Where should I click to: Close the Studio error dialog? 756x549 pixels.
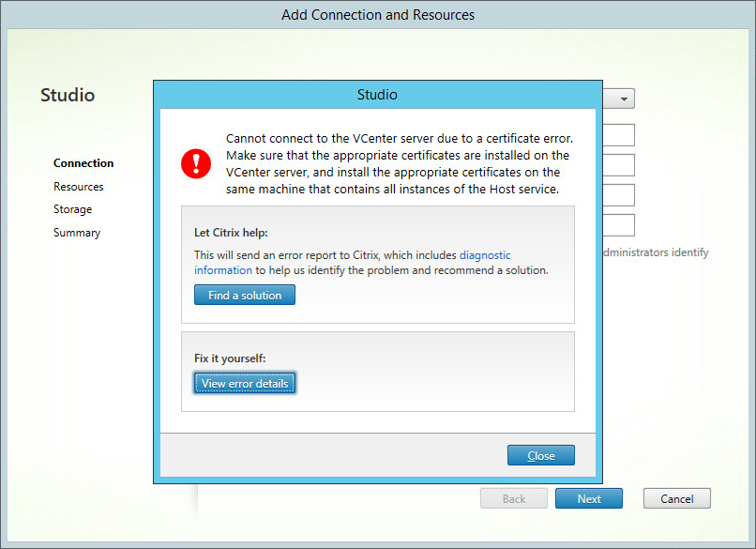point(540,454)
